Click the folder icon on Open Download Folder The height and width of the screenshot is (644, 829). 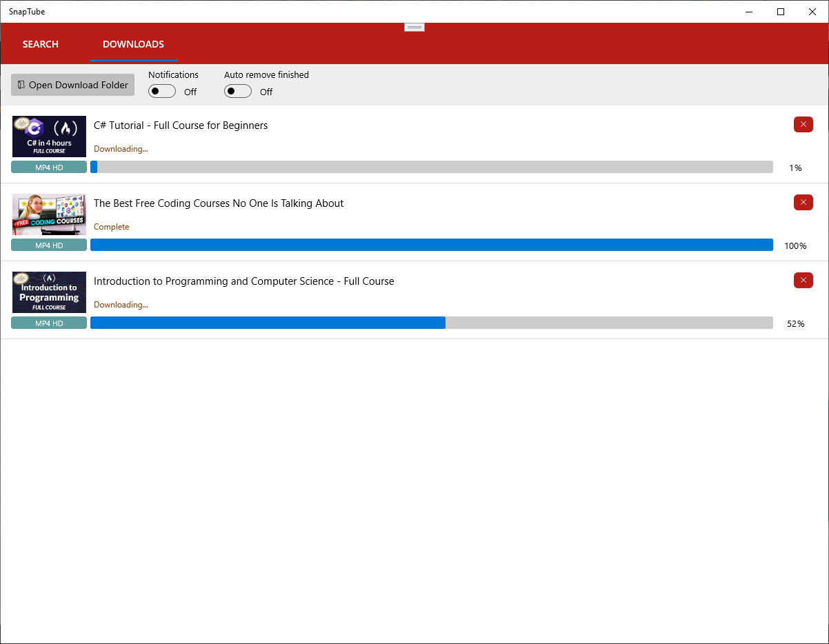coord(21,84)
